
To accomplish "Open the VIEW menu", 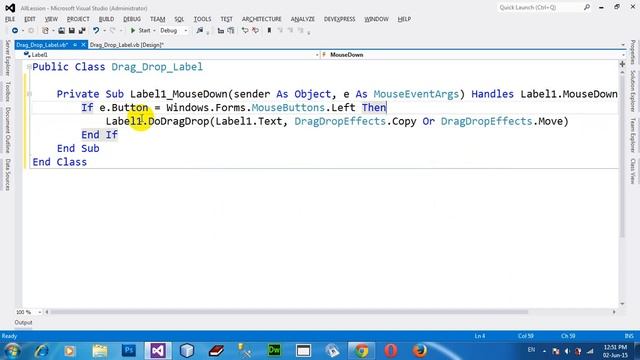I will (x=51, y=19).
